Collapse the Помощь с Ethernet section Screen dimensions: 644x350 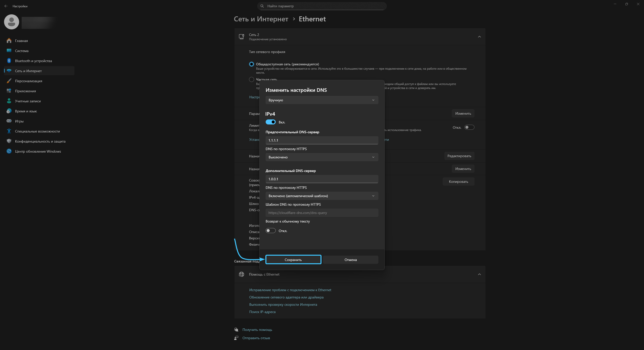pos(479,274)
